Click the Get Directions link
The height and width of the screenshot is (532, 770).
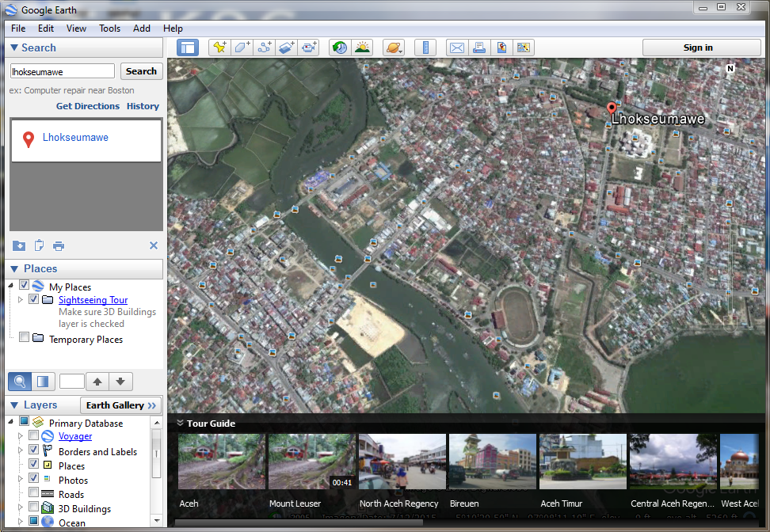coord(88,106)
